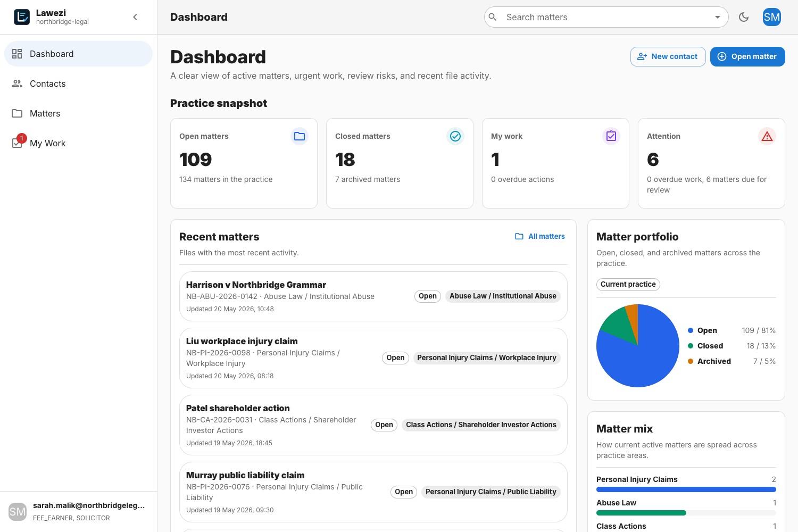Click the 'Updated 20 May 2026, 10:48' text
798x532 pixels.
coord(230,309)
